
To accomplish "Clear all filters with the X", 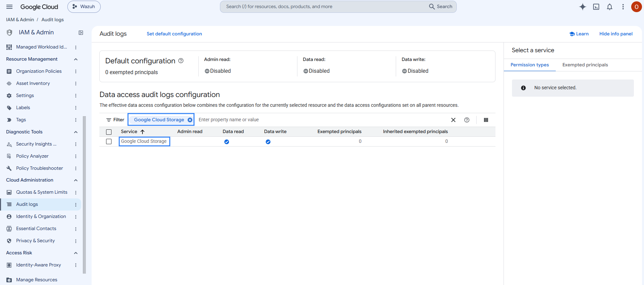I will 453,120.
